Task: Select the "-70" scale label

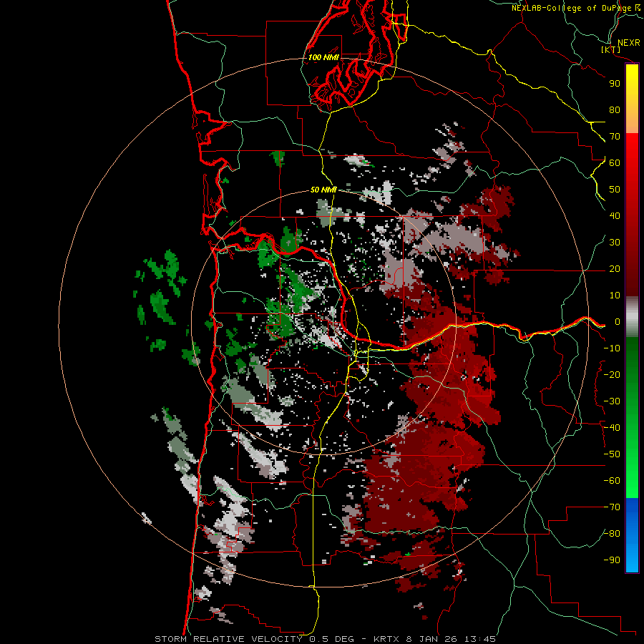Action: coord(612,507)
